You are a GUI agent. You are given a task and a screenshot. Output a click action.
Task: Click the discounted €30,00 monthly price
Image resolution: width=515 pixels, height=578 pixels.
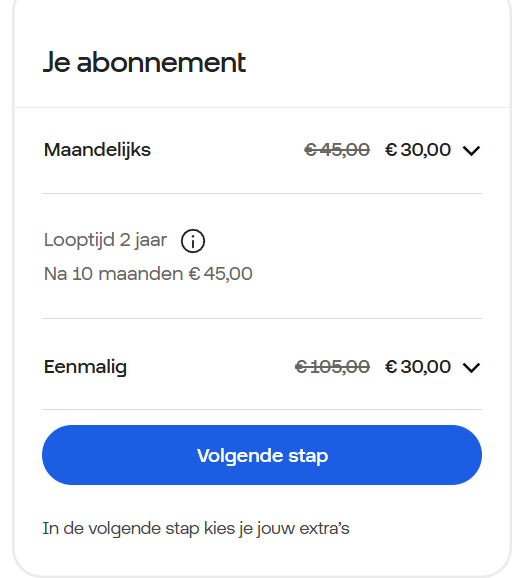pyautogui.click(x=418, y=150)
